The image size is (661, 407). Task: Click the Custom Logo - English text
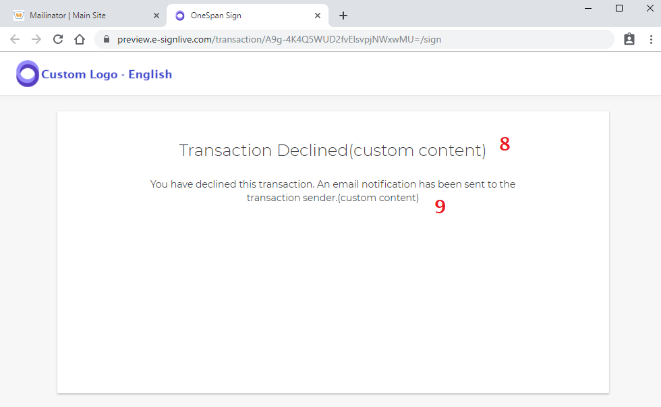click(107, 74)
